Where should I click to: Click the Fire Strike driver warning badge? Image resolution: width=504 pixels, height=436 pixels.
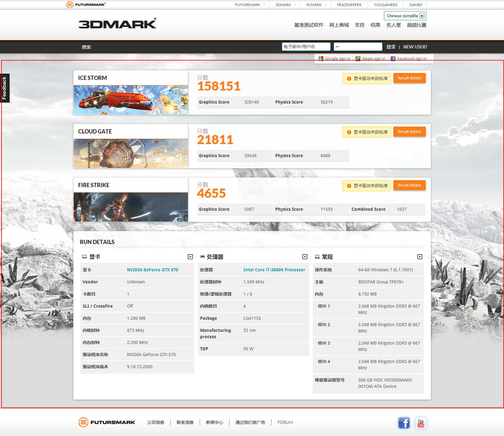tap(366, 186)
